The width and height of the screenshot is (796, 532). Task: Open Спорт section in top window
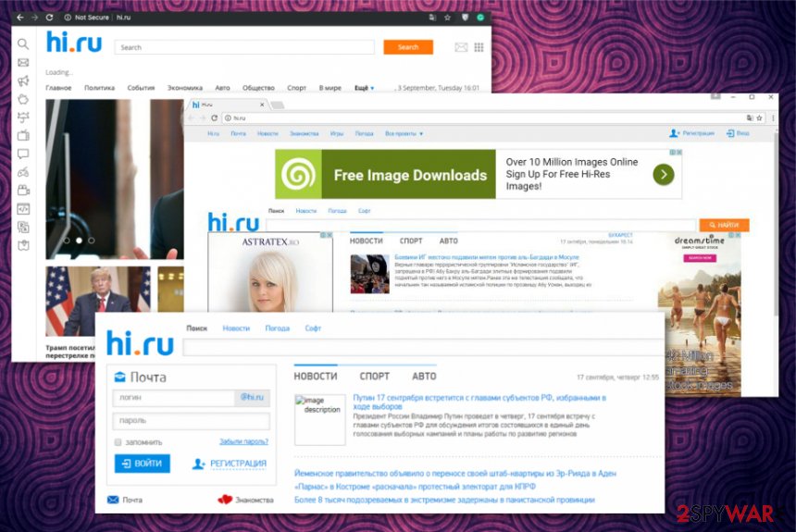point(296,88)
